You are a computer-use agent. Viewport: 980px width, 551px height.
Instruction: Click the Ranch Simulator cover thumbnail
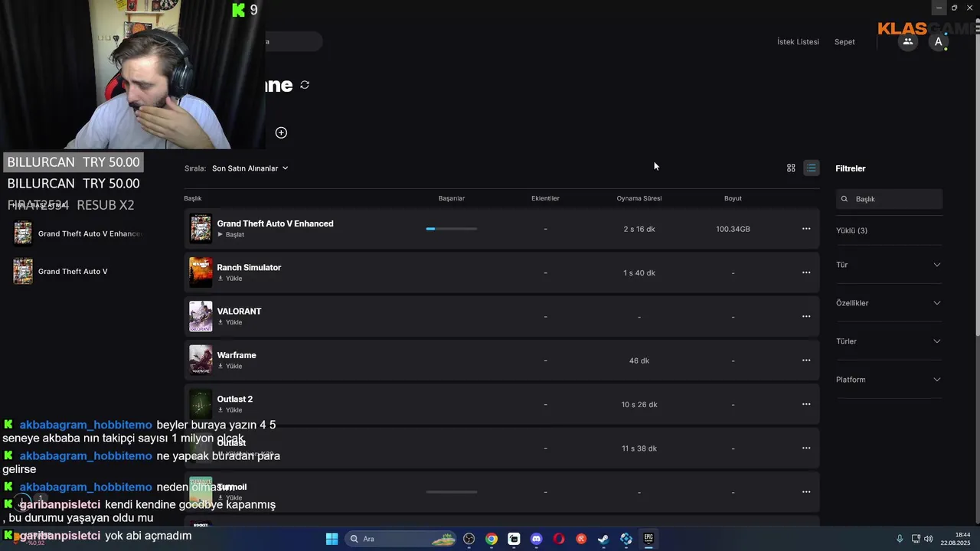tap(201, 272)
